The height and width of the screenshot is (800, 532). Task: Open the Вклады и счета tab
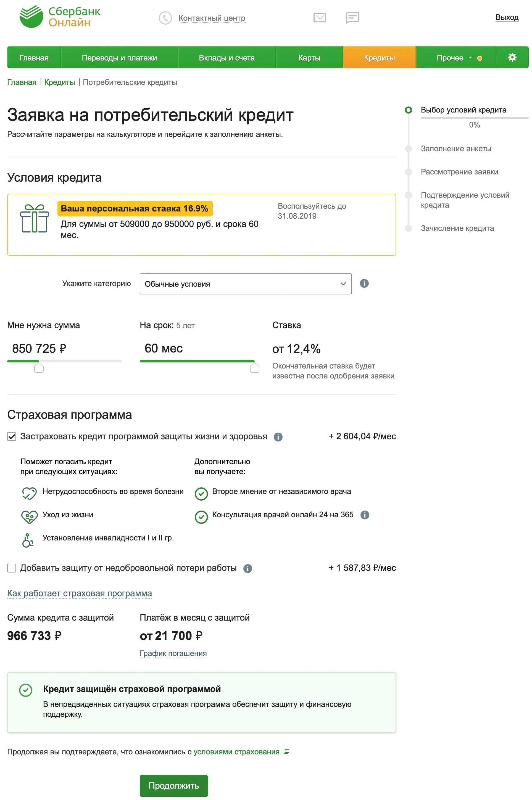pos(227,58)
